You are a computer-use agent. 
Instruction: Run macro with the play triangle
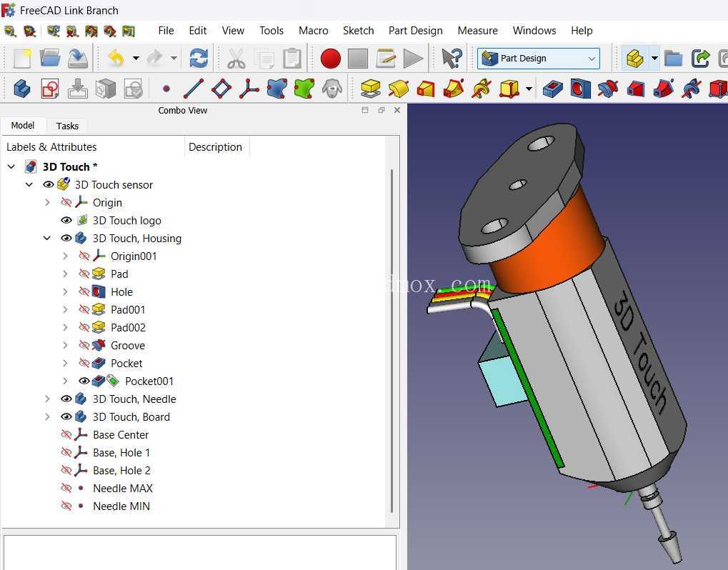(x=413, y=59)
